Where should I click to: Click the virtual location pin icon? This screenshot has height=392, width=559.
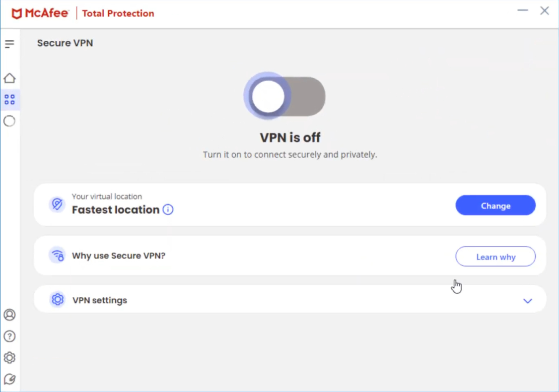pos(57,204)
